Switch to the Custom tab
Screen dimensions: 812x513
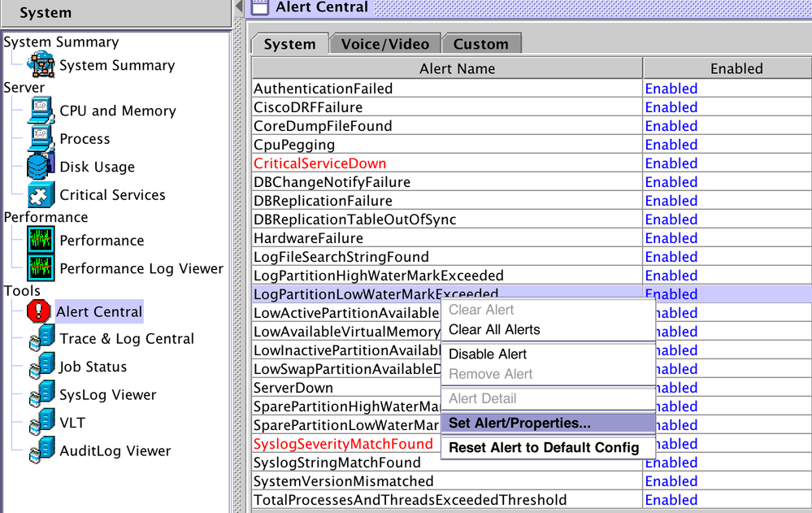pos(481,44)
